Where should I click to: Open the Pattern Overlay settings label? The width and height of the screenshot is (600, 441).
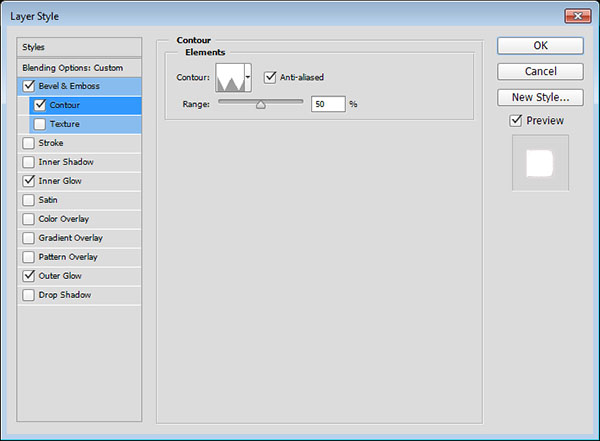click(x=68, y=257)
